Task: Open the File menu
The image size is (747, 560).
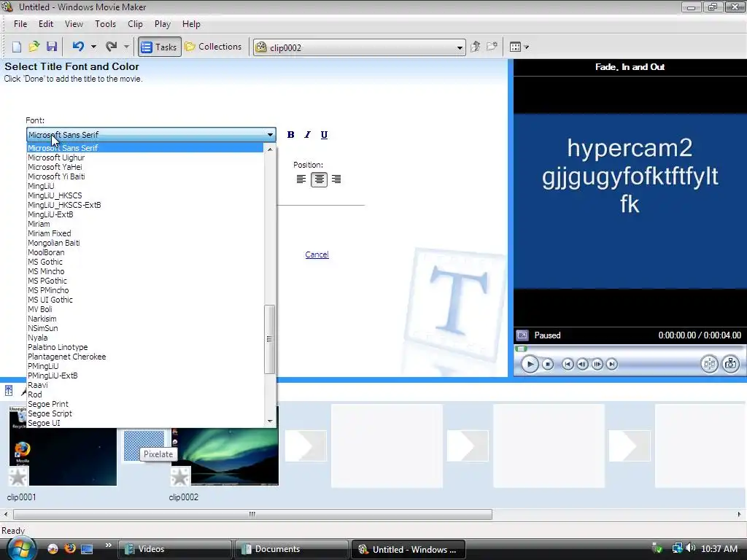Action: [20, 24]
